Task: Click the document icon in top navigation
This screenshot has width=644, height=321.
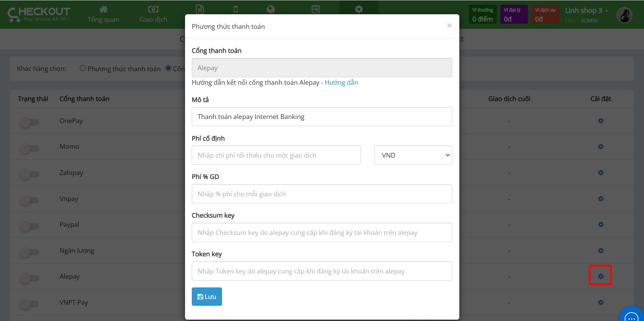Action: (200, 9)
